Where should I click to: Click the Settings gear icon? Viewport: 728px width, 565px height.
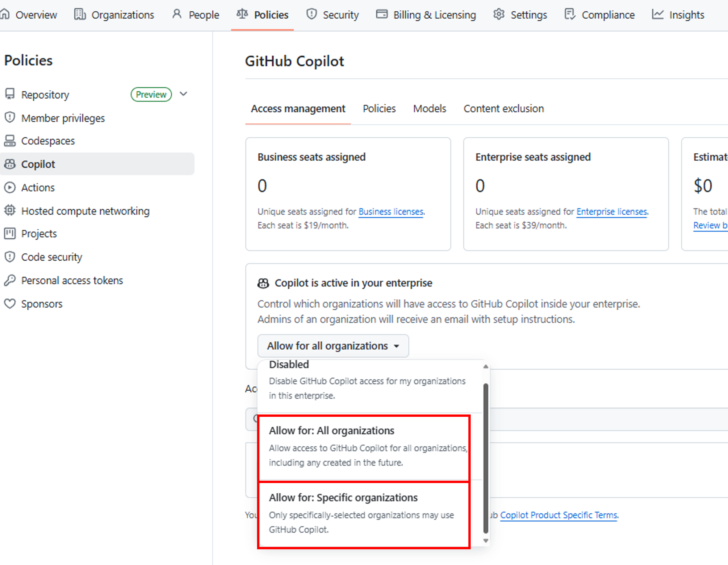click(499, 14)
